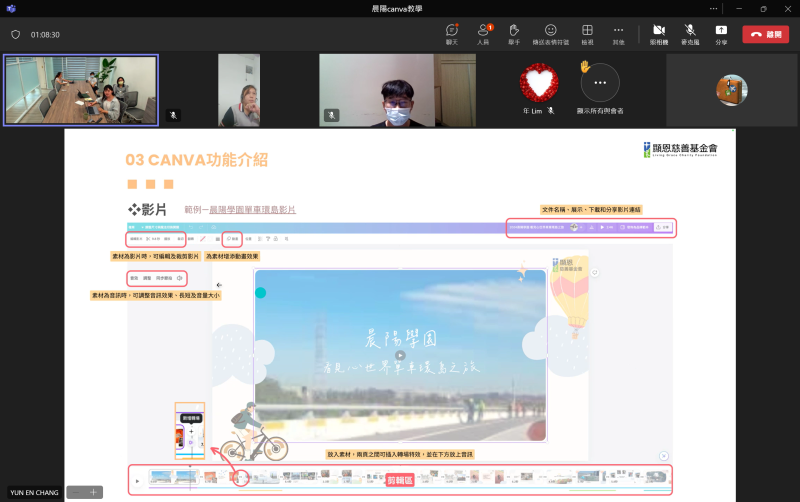Click the suitcase avatar participant tile
The height and width of the screenshot is (502, 800).
(x=732, y=90)
